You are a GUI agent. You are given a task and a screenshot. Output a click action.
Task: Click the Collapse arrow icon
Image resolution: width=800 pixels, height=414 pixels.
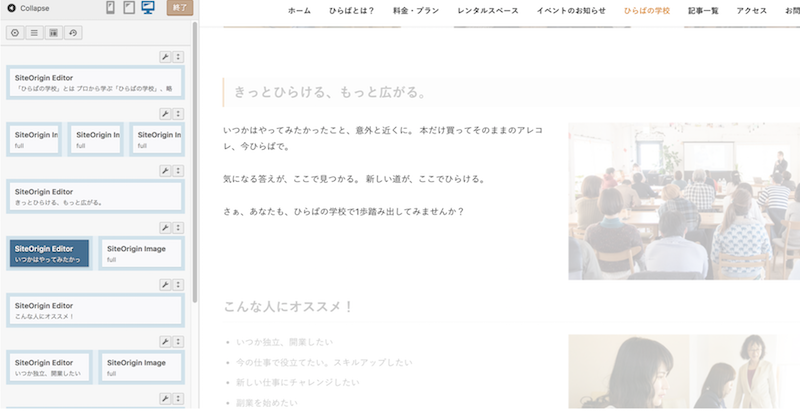(11, 8)
